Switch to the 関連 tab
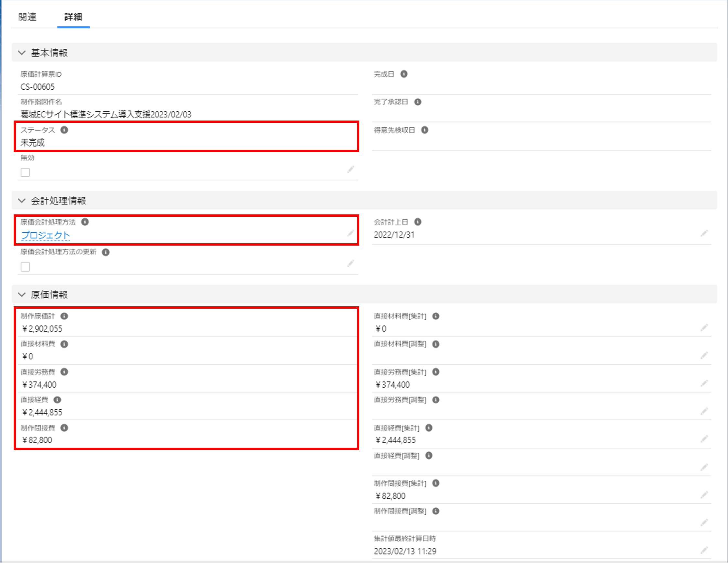This screenshot has height=563, width=728. pyautogui.click(x=27, y=17)
